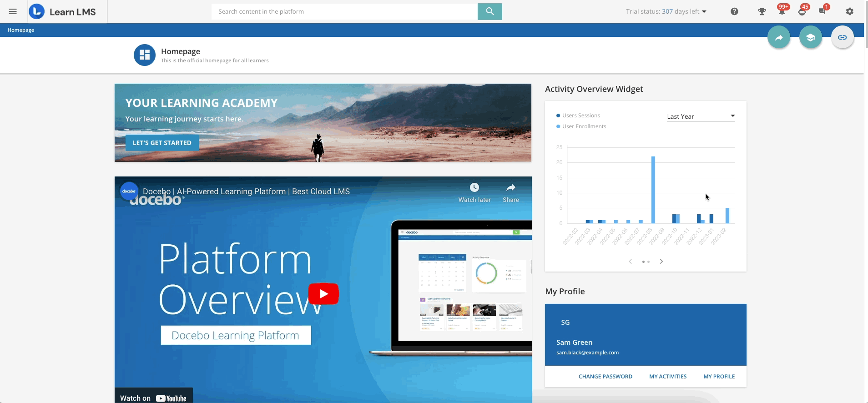Click the round share arrow button
Viewport: 868px width, 403px height.
pyautogui.click(x=779, y=37)
